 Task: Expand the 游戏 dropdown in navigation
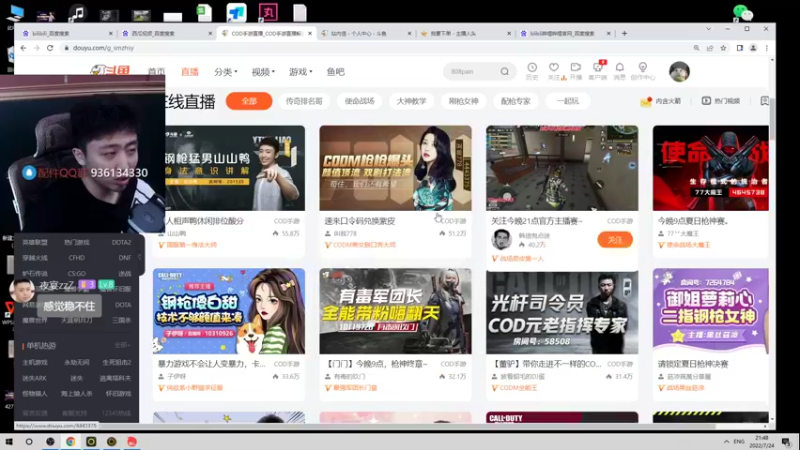click(x=301, y=72)
